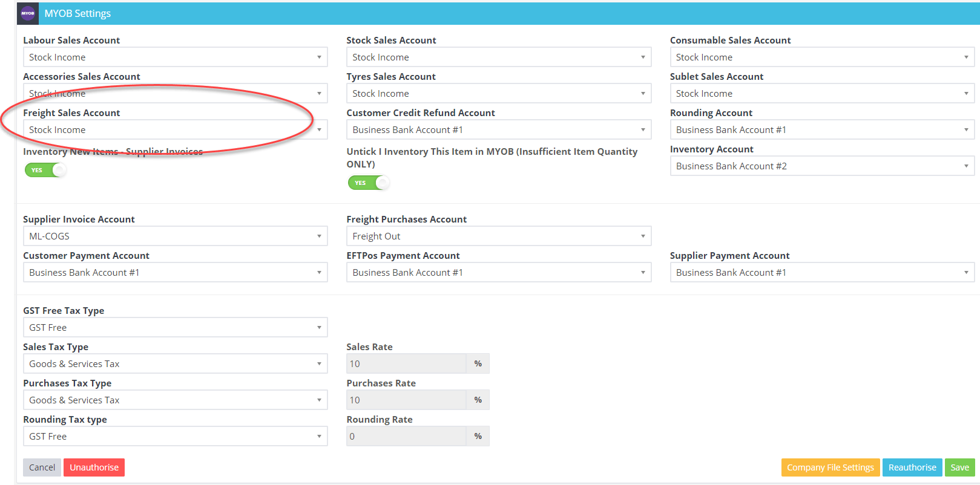Open Stock Sales Account dropdown
The width and height of the screenshot is (980, 485).
[x=499, y=57]
